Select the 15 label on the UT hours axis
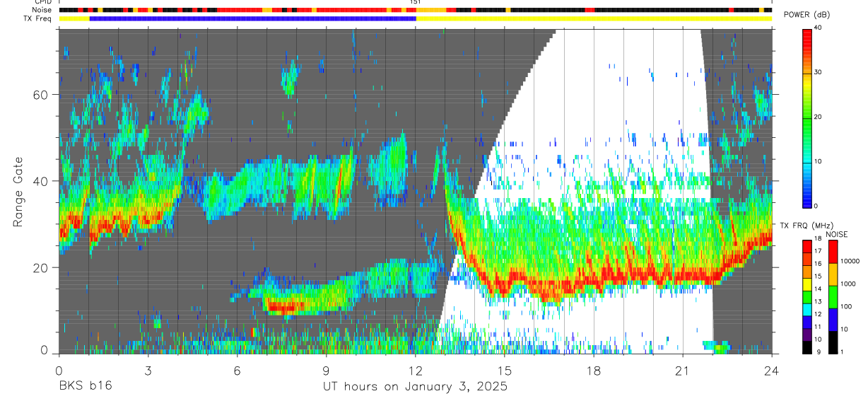 pyautogui.click(x=505, y=370)
